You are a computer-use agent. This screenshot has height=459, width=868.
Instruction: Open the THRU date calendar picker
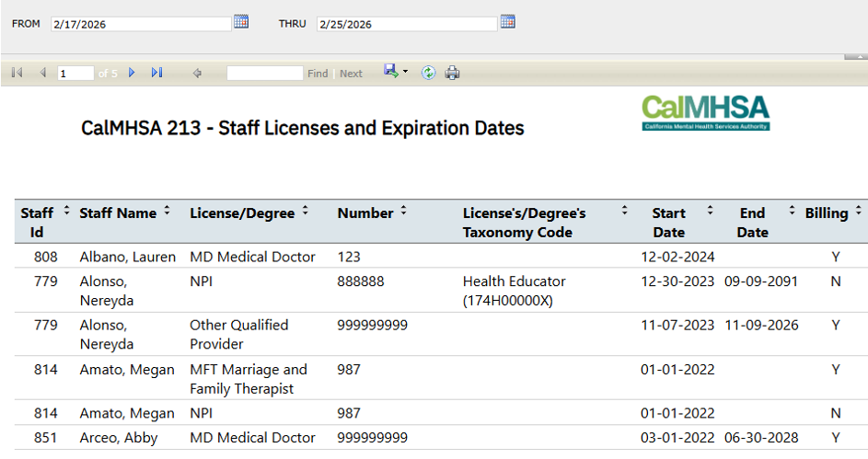tap(507, 22)
